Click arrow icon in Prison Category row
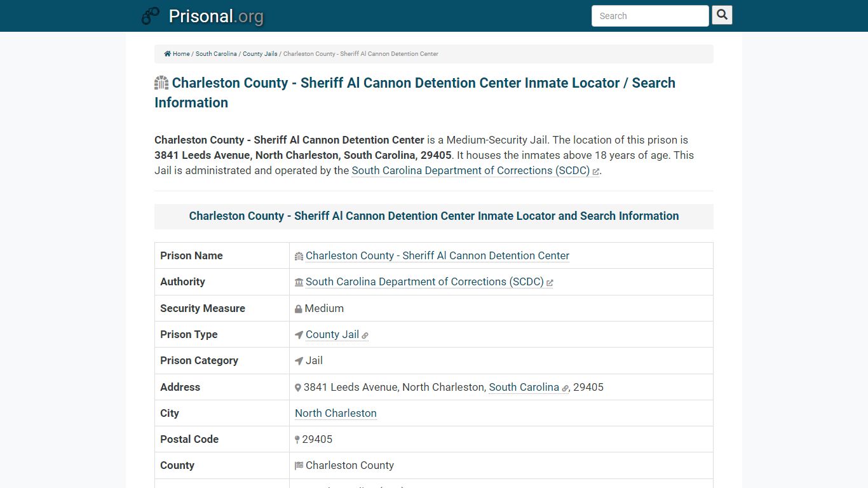This screenshot has width=868, height=488. (x=299, y=361)
